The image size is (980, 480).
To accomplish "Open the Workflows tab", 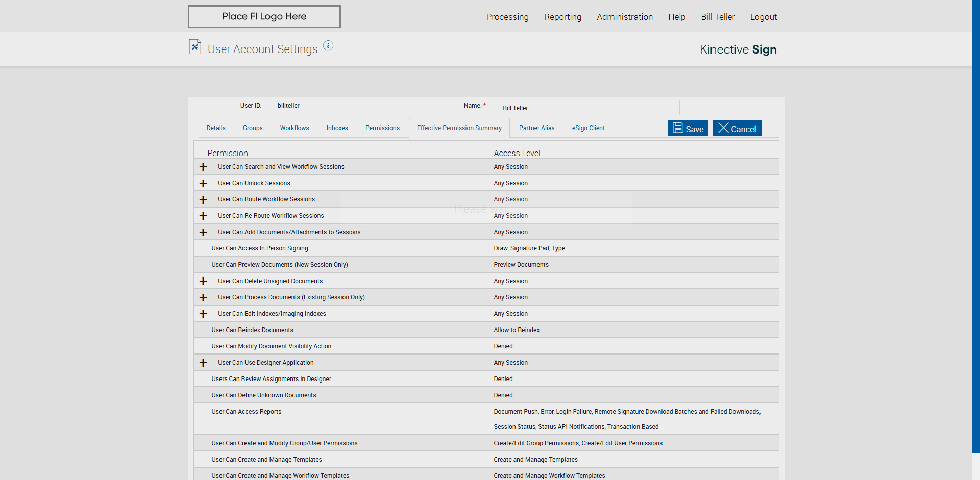I will [x=295, y=128].
